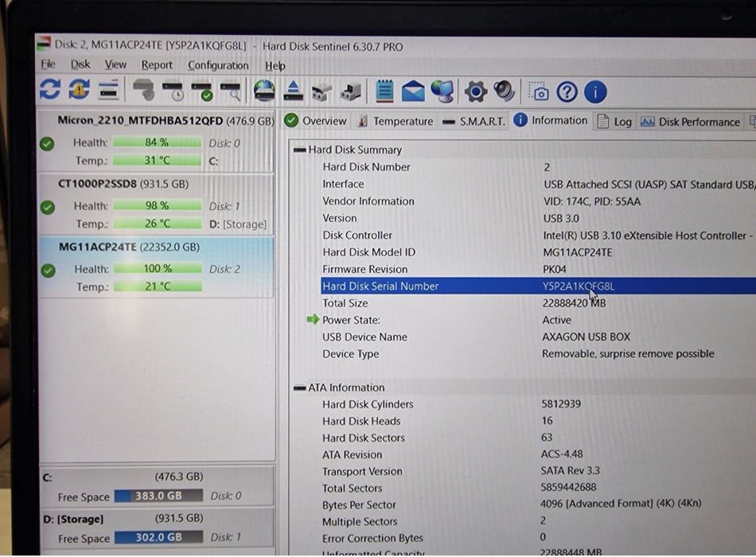Select the Information tab
This screenshot has width=756, height=557.
[551, 120]
